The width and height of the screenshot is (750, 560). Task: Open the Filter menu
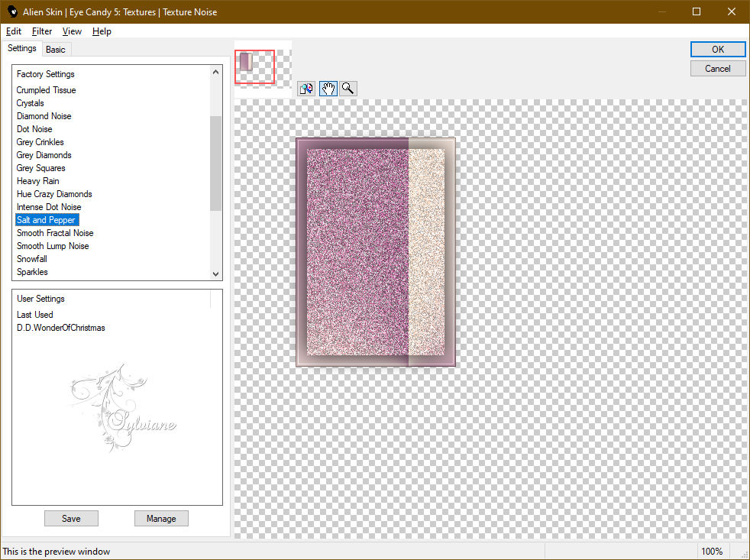point(42,31)
